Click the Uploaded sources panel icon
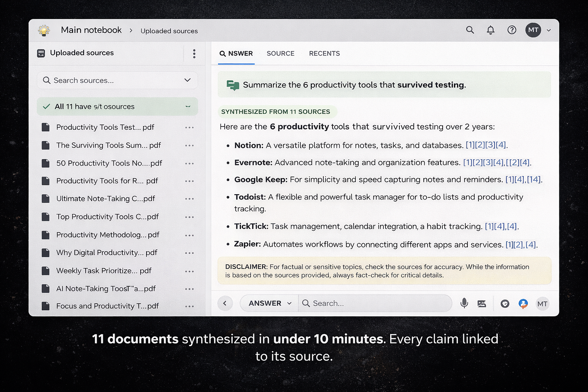Viewport: 588px width, 392px height. point(41,53)
